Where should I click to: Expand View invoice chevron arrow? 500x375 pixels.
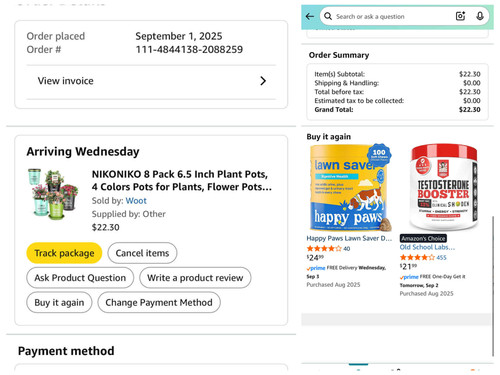[x=263, y=81]
